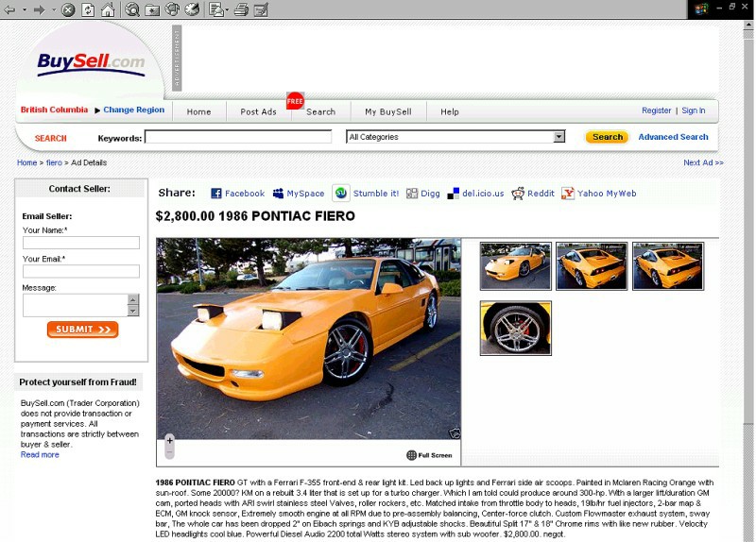The height and width of the screenshot is (542, 756).
Task: Click the Change Region link
Action: 133,110
